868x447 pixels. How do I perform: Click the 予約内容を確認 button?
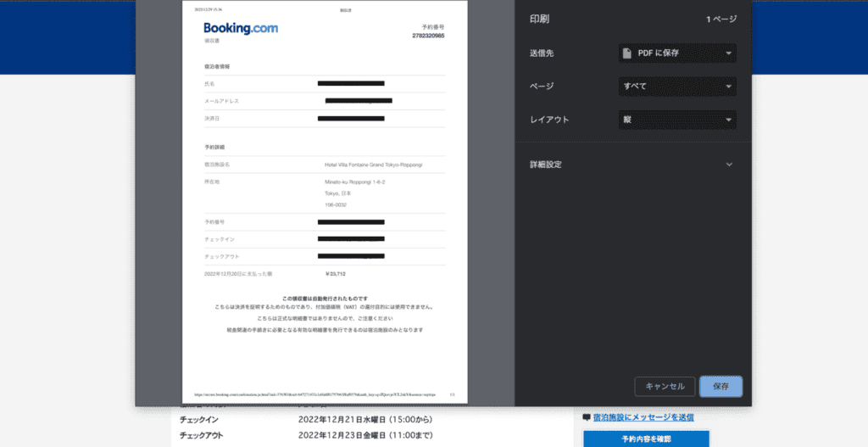click(x=645, y=439)
